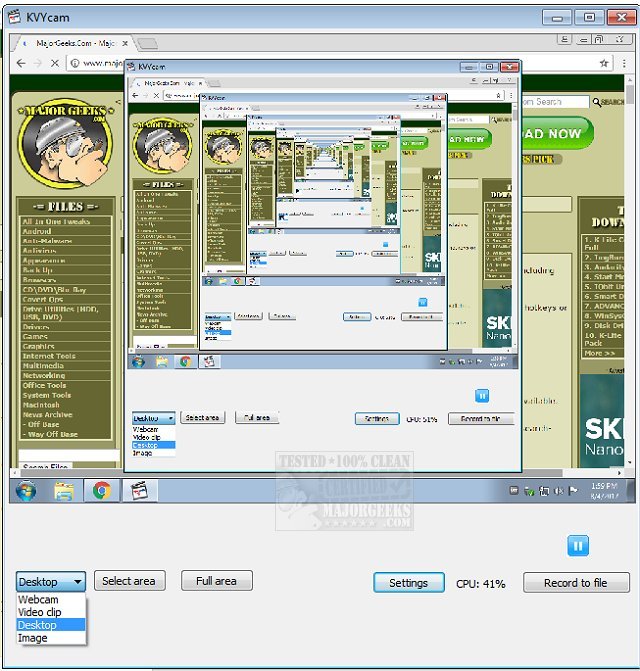Close the MajorGeeks.Com browser tab
The height and width of the screenshot is (671, 640).
point(125,43)
